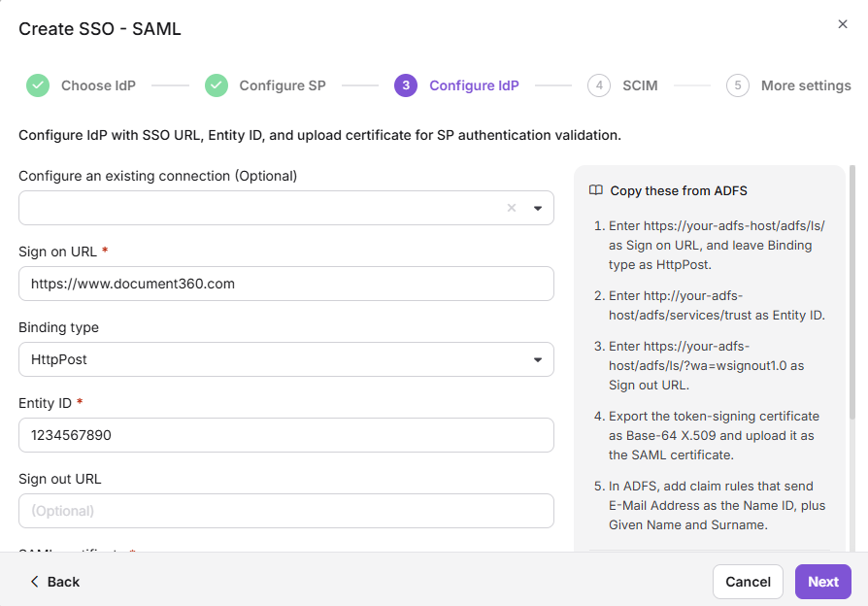Click the Binding type dropdown arrow

pyautogui.click(x=538, y=360)
